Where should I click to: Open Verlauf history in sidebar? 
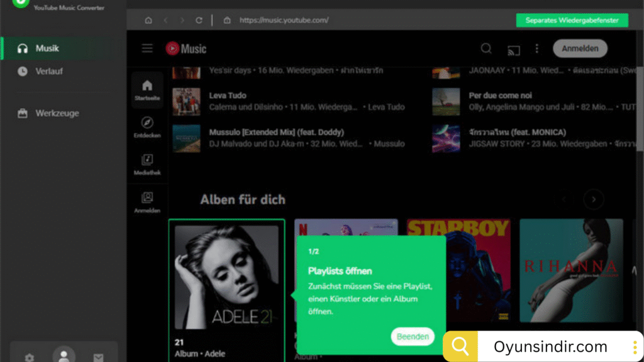[x=48, y=72]
